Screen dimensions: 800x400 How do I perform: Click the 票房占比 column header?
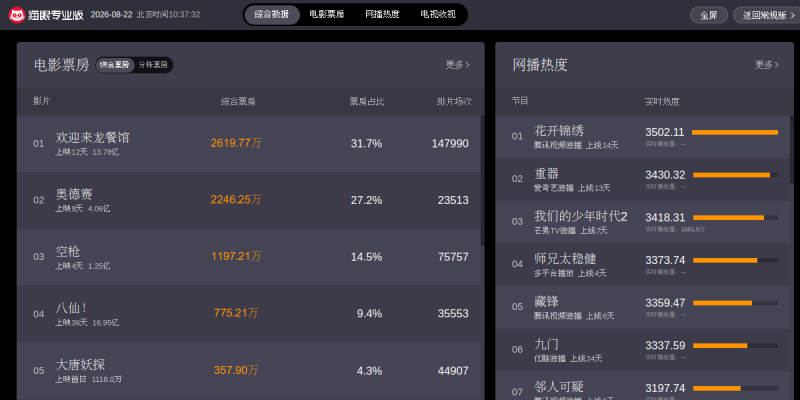click(367, 102)
